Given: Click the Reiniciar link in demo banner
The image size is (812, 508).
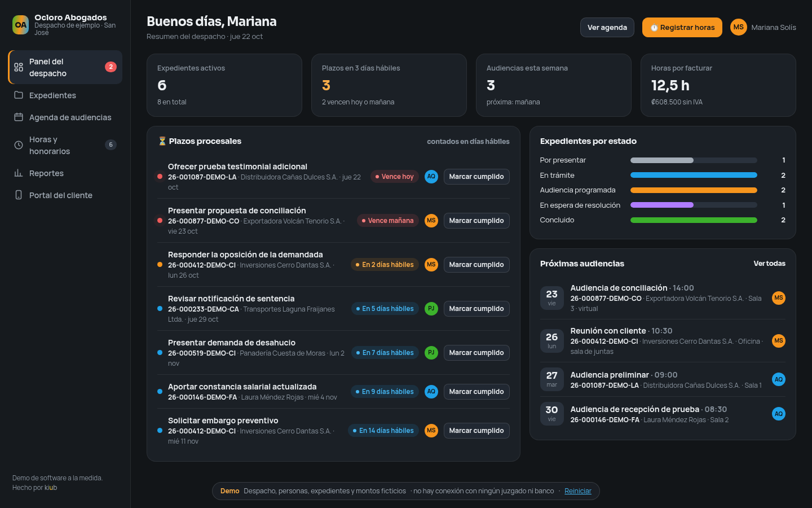Looking at the screenshot, I should 578,491.
